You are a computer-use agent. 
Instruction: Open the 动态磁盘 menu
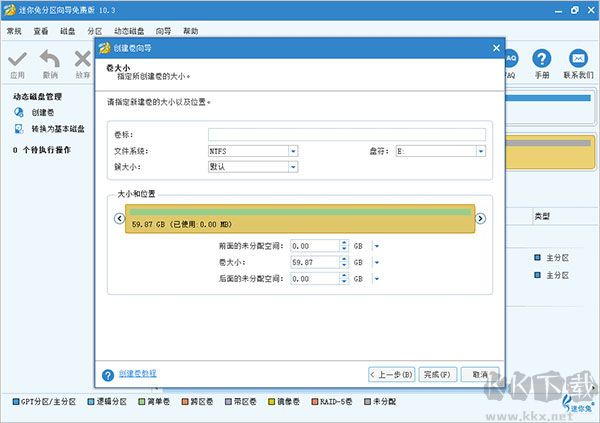click(x=129, y=31)
